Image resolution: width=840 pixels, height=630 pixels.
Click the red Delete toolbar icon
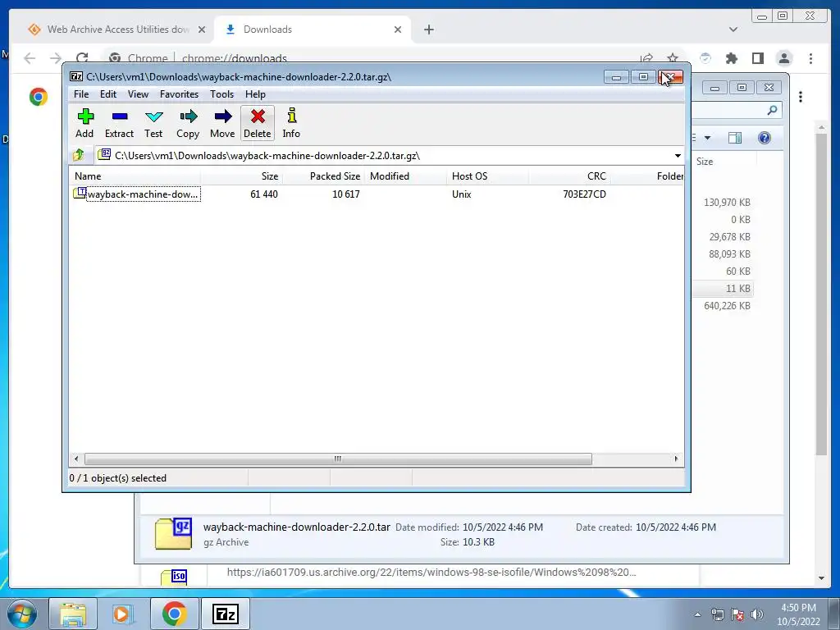point(258,123)
